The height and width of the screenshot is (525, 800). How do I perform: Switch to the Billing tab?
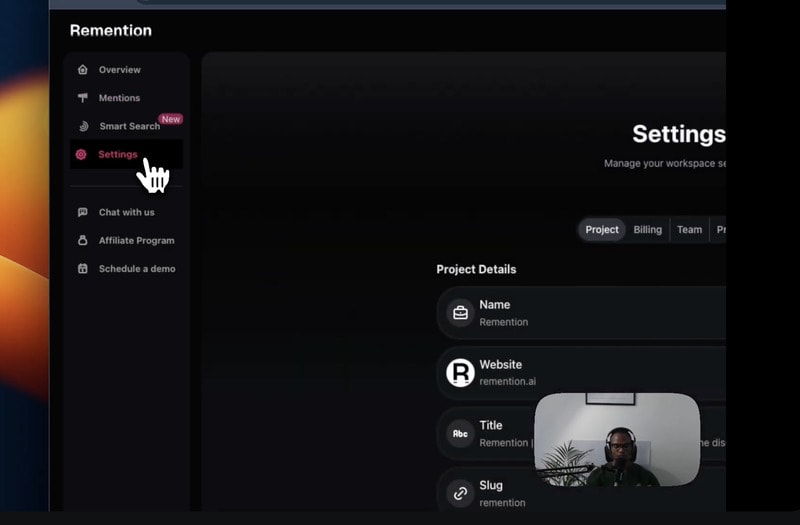click(x=647, y=230)
